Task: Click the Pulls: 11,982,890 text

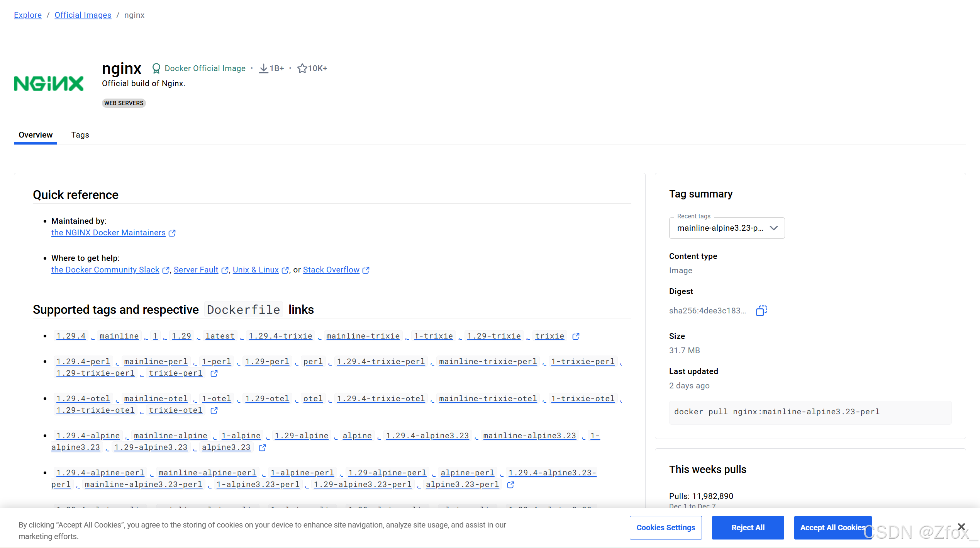Action: [701, 496]
